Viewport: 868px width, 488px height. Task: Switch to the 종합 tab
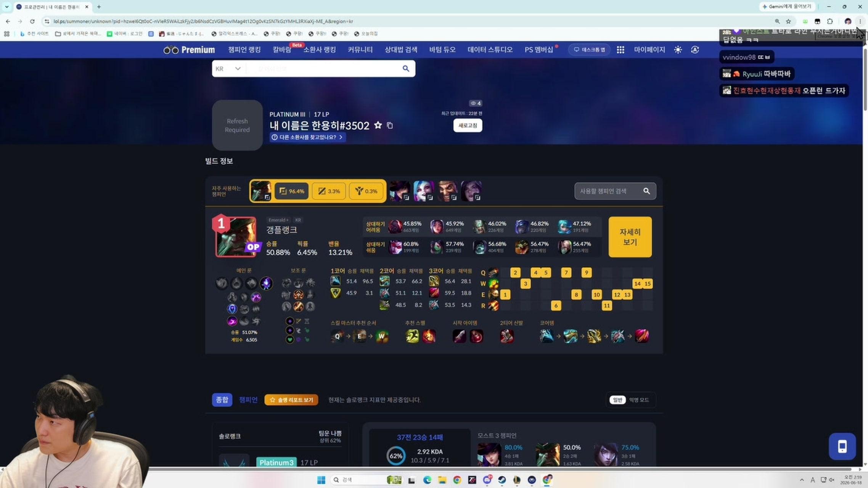click(222, 400)
